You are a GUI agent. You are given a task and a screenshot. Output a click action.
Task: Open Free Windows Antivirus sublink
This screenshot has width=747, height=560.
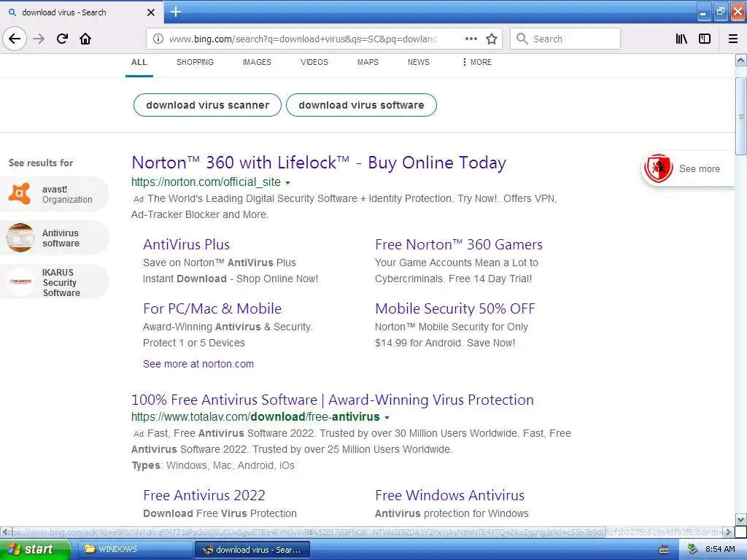click(449, 495)
